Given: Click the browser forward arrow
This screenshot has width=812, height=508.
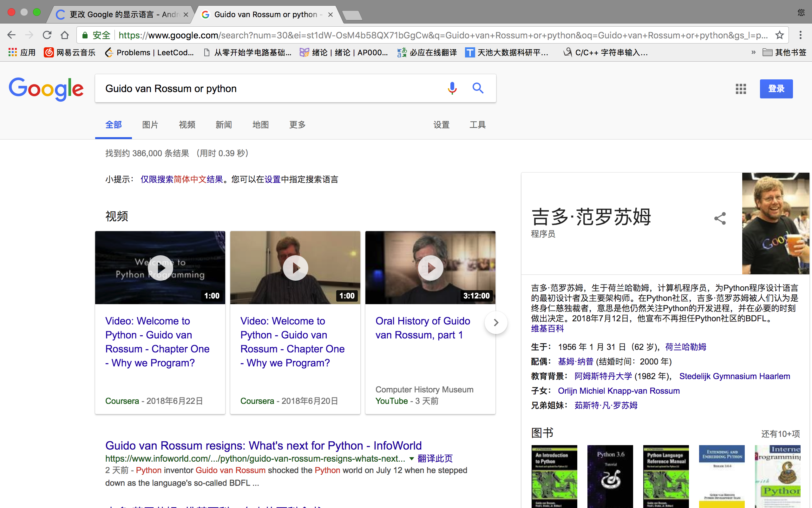Looking at the screenshot, I should [x=29, y=35].
